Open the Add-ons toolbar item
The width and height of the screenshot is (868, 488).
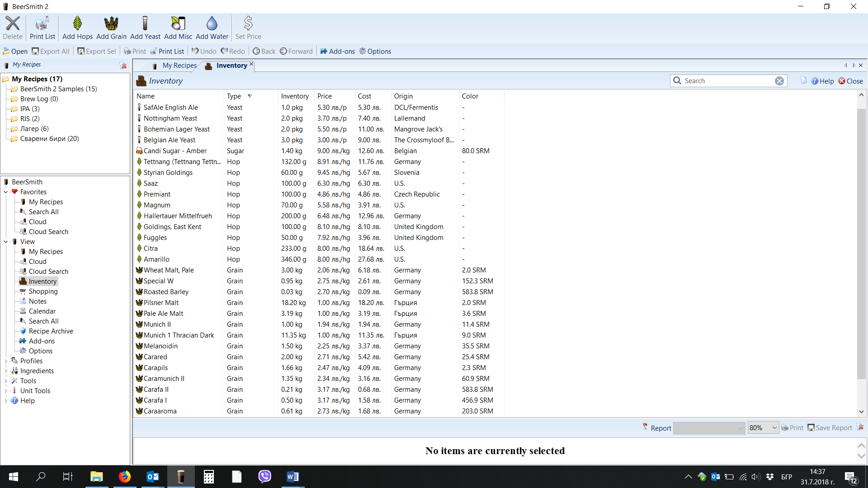tap(338, 52)
